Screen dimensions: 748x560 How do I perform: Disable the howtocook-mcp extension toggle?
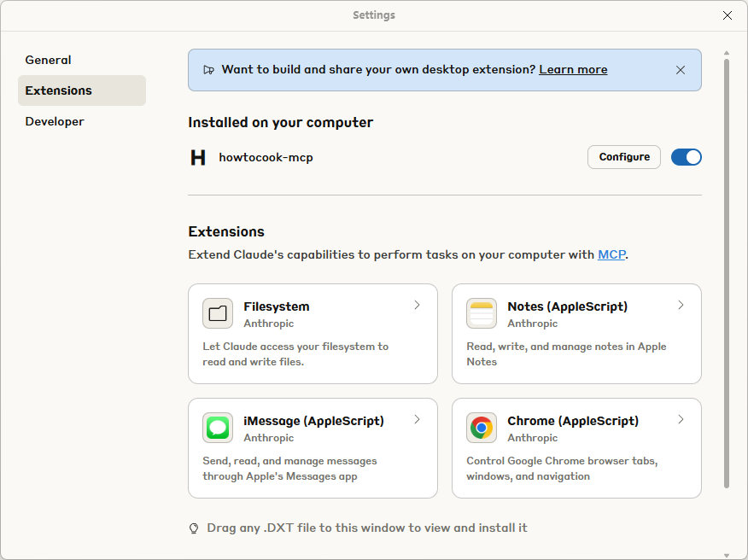(x=686, y=157)
